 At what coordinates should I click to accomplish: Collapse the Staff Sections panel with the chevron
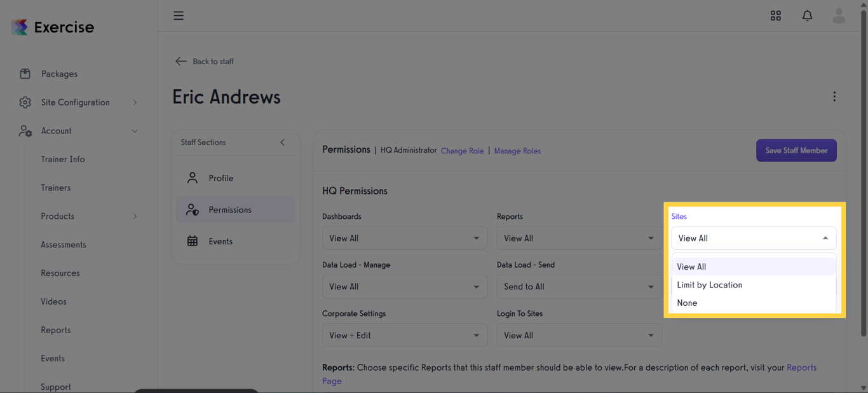pyautogui.click(x=282, y=142)
